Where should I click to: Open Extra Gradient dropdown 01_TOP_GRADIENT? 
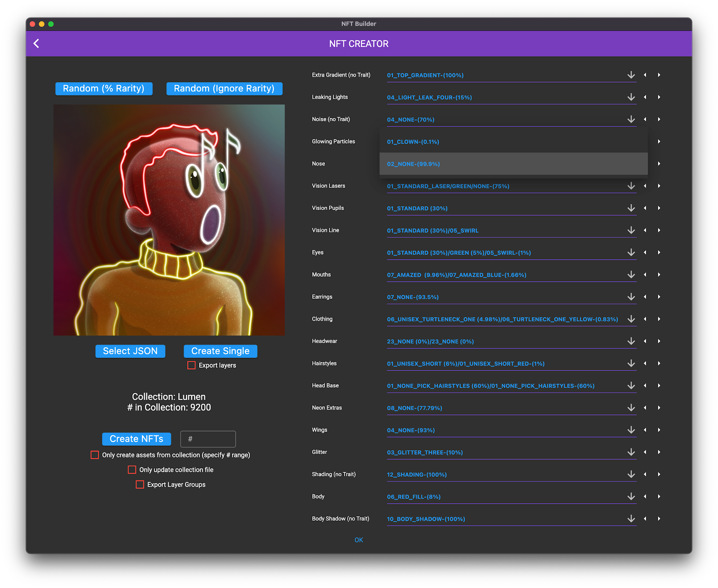(512, 75)
